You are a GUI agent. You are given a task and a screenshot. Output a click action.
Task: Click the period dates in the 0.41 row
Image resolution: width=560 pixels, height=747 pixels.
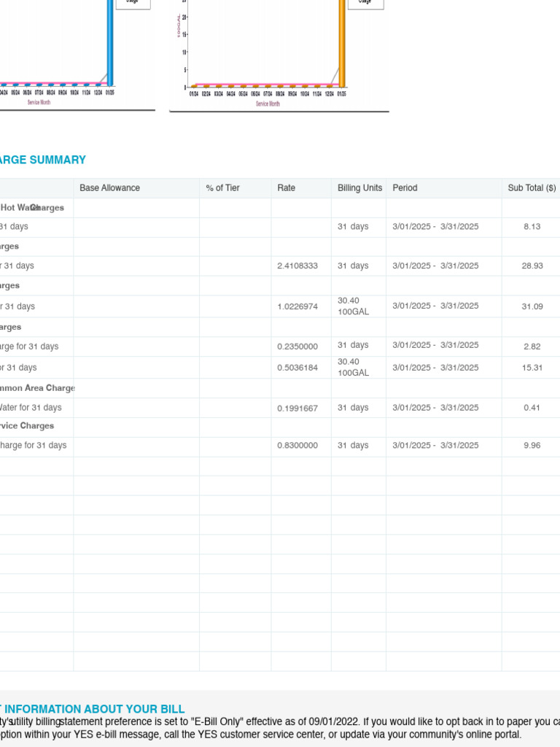pos(435,408)
